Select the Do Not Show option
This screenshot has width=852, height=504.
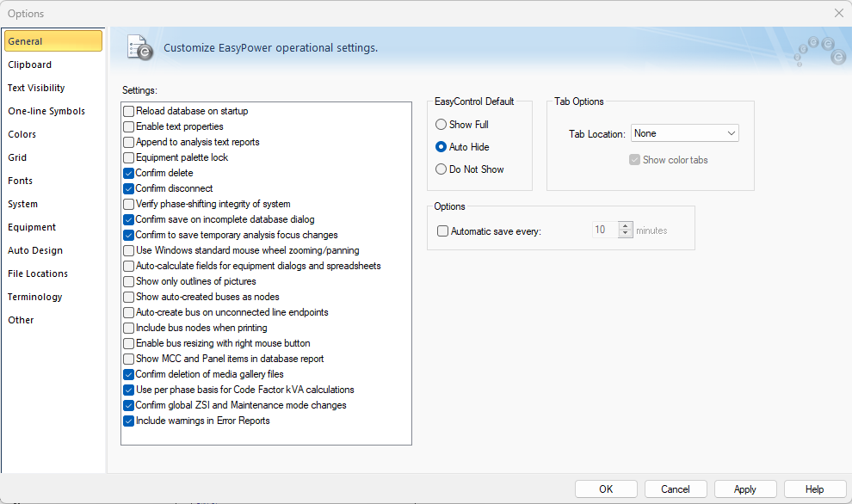click(441, 169)
